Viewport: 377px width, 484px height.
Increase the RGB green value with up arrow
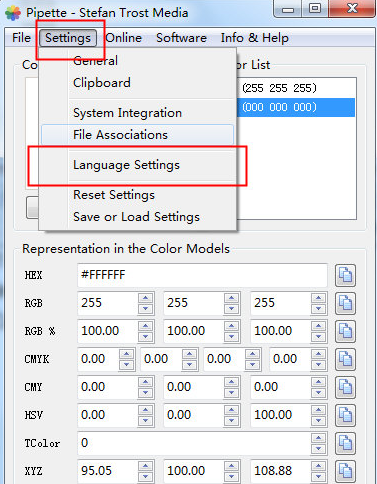[232, 298]
